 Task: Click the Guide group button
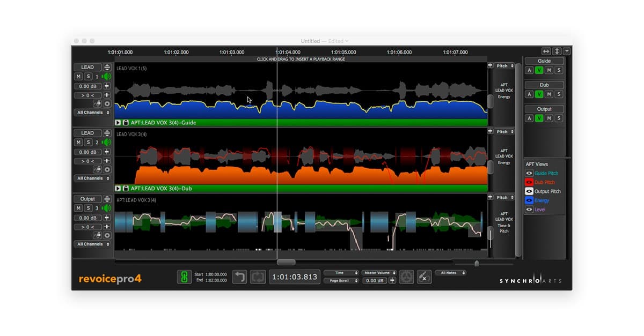point(544,61)
